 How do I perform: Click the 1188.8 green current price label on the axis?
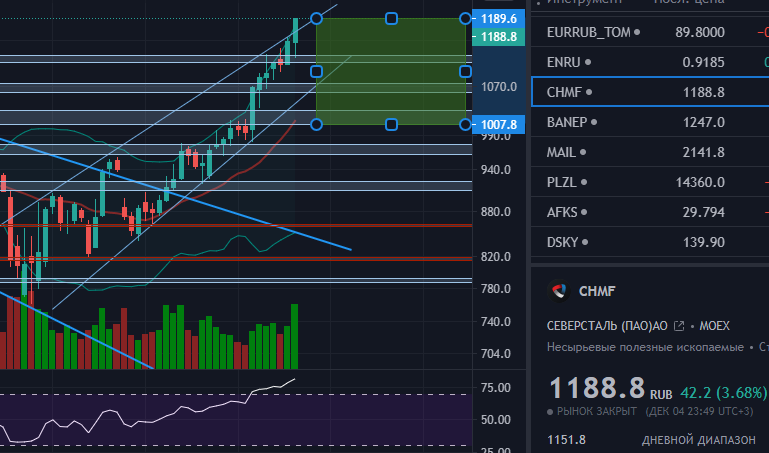[x=498, y=37]
